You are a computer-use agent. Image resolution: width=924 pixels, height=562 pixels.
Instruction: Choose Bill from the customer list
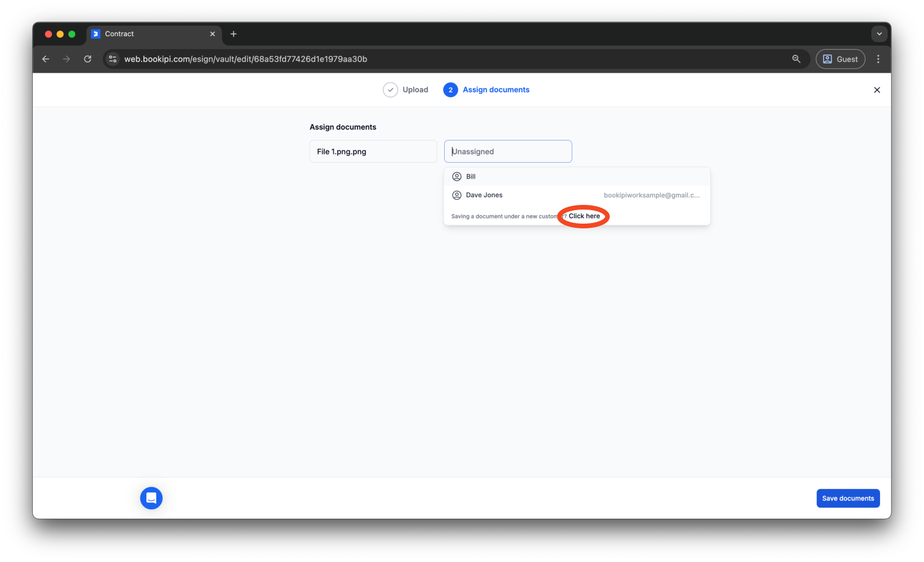tap(577, 177)
